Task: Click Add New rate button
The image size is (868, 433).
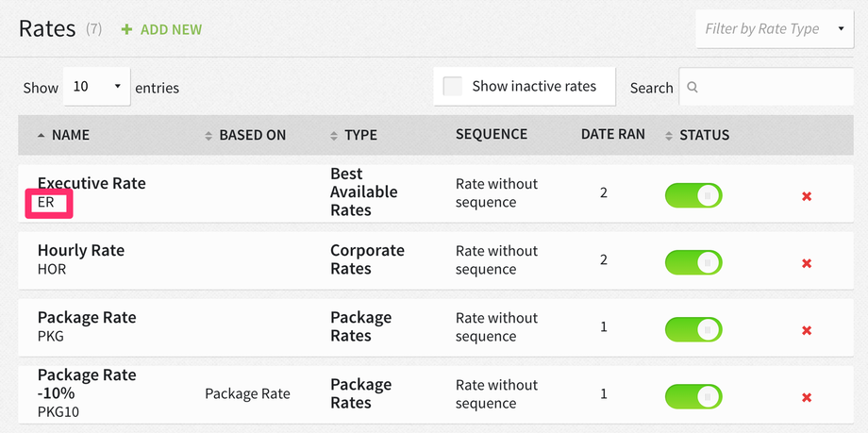Action: pyautogui.click(x=161, y=29)
